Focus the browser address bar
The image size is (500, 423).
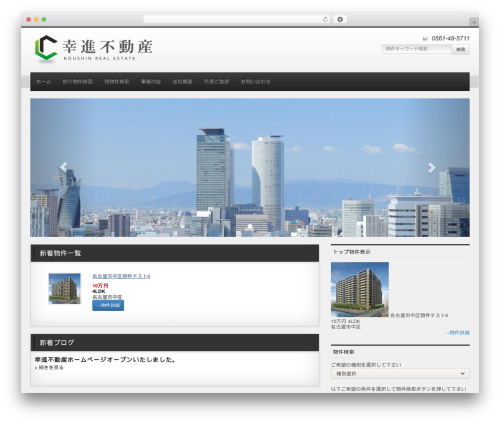[236, 19]
